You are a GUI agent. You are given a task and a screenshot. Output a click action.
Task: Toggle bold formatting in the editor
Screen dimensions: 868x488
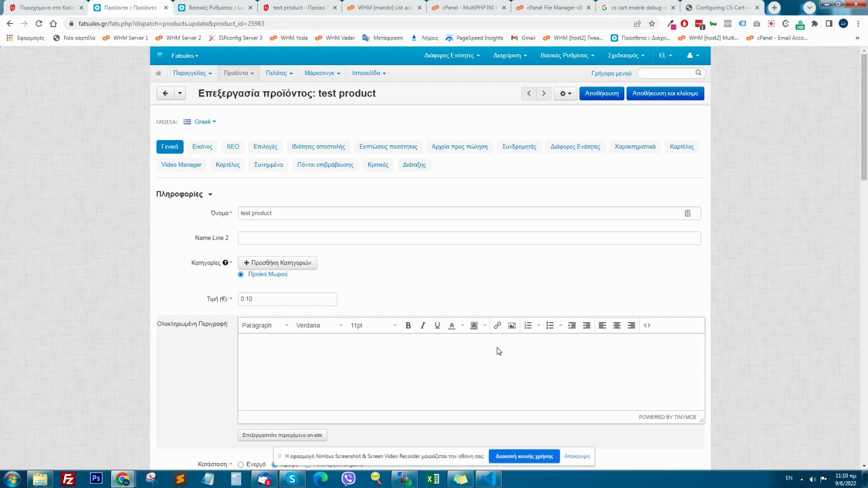tap(408, 325)
